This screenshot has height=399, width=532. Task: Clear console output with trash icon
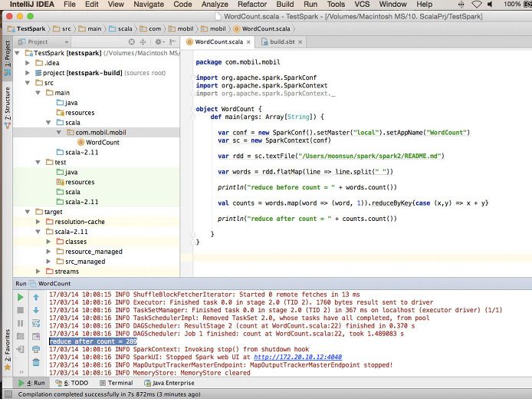(36, 362)
